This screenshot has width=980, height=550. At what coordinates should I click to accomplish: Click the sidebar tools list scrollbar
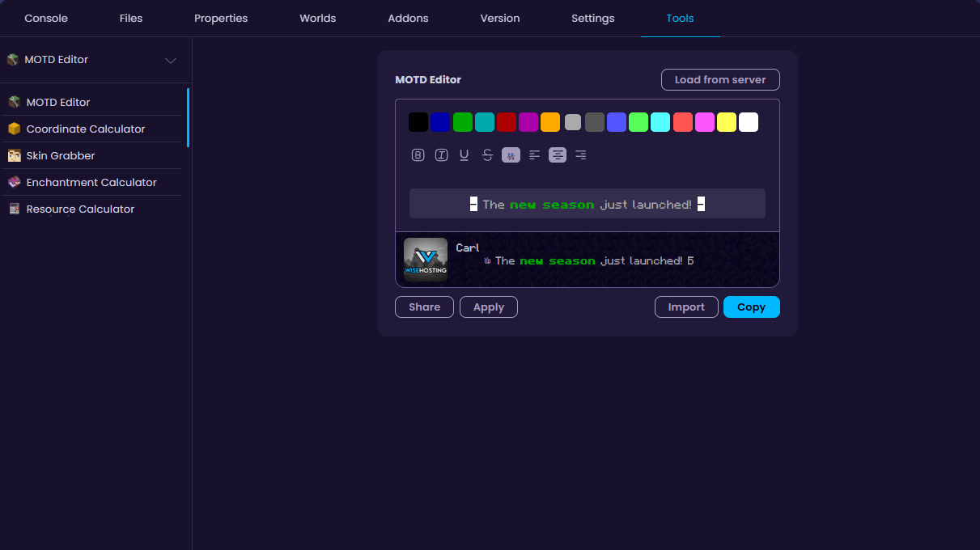(x=188, y=117)
